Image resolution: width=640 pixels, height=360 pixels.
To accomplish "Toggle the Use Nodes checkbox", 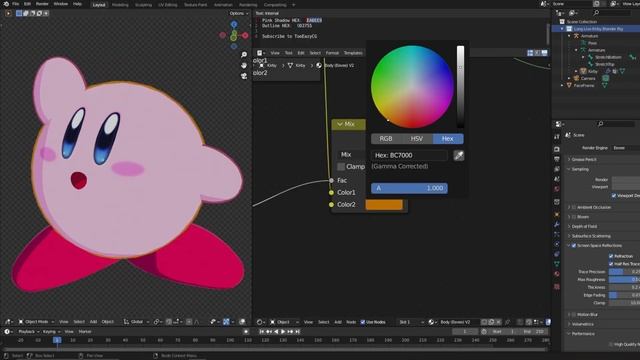I will pyautogui.click(x=362, y=322).
